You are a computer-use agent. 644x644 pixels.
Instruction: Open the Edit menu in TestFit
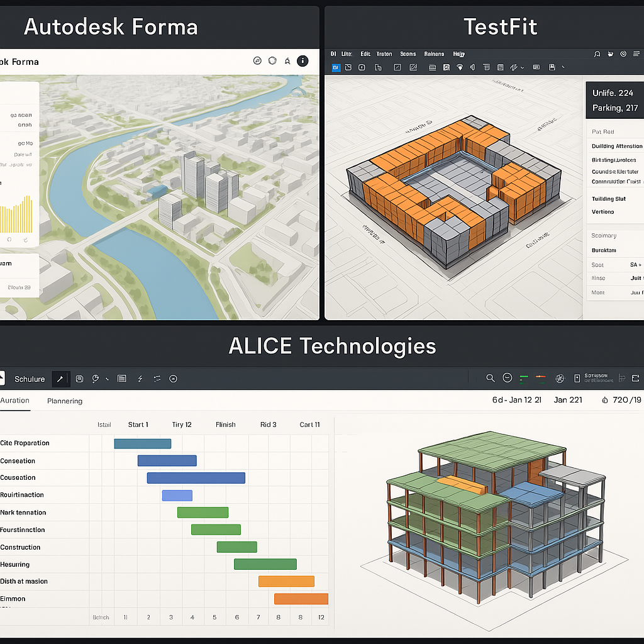click(x=365, y=54)
